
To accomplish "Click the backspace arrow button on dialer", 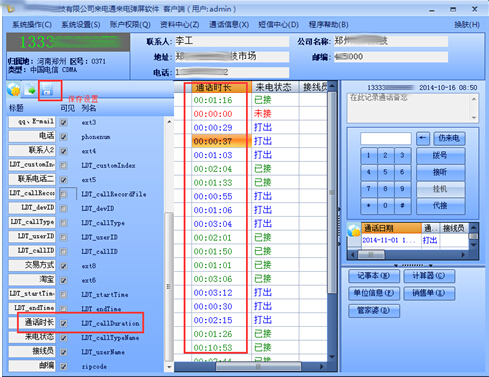I will tap(423, 138).
